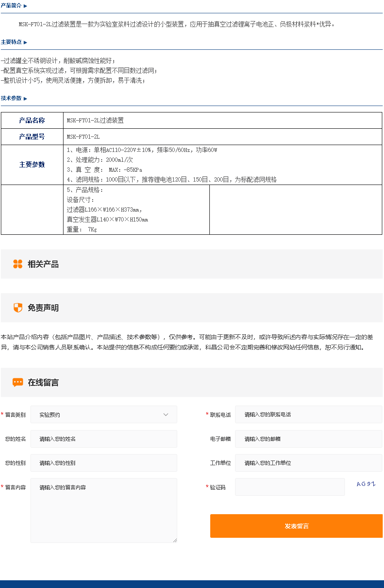Click the 您的性别 gender input field
The image size is (384, 588).
coord(103,463)
